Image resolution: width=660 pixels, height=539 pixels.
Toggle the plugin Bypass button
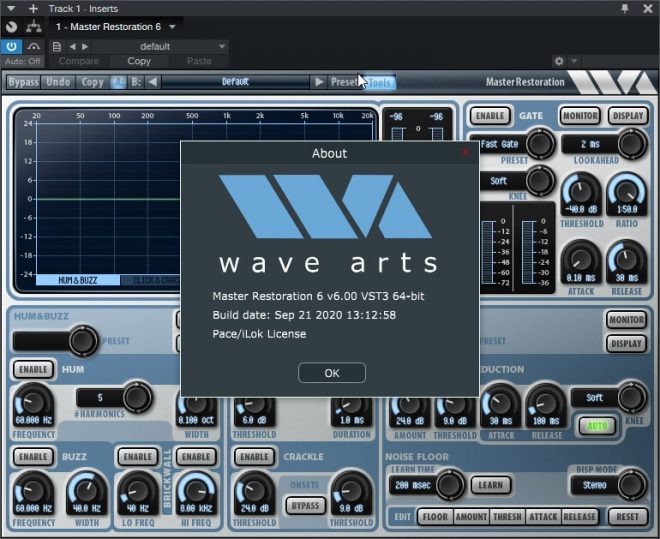(x=23, y=82)
